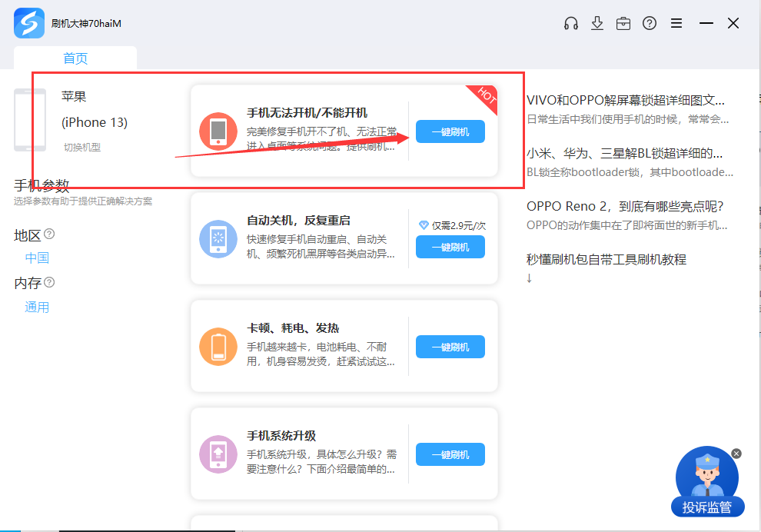Open the help question mark icon
Screen dimensions: 761x532
point(650,23)
